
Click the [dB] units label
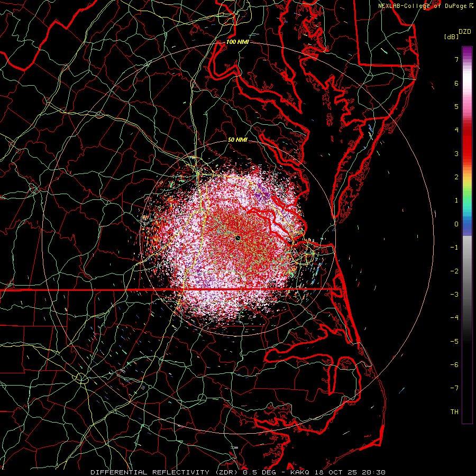pos(451,36)
